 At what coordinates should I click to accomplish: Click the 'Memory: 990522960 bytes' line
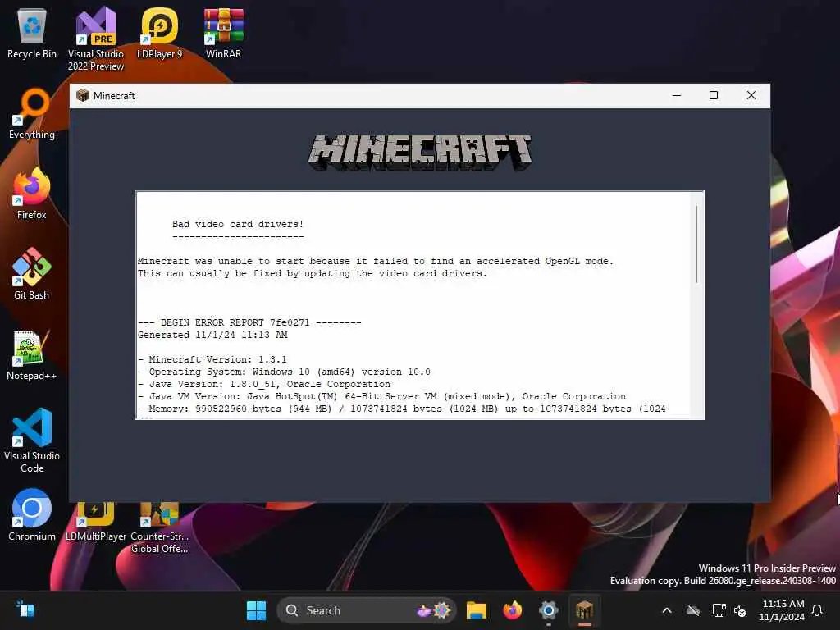pyautogui.click(x=402, y=409)
